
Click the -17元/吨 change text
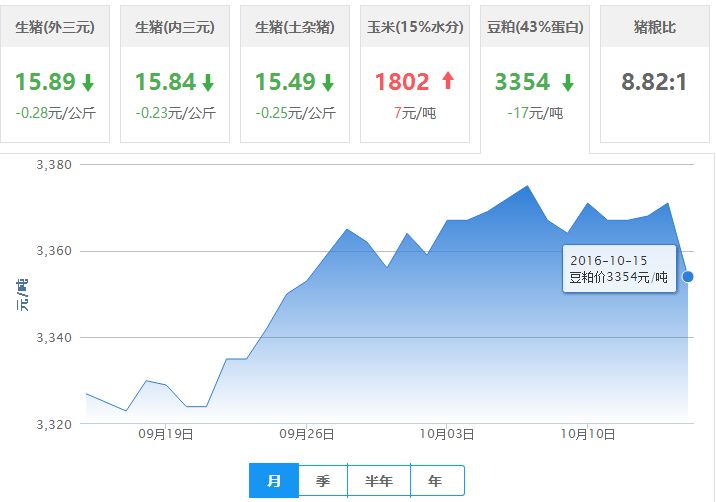tap(535, 113)
